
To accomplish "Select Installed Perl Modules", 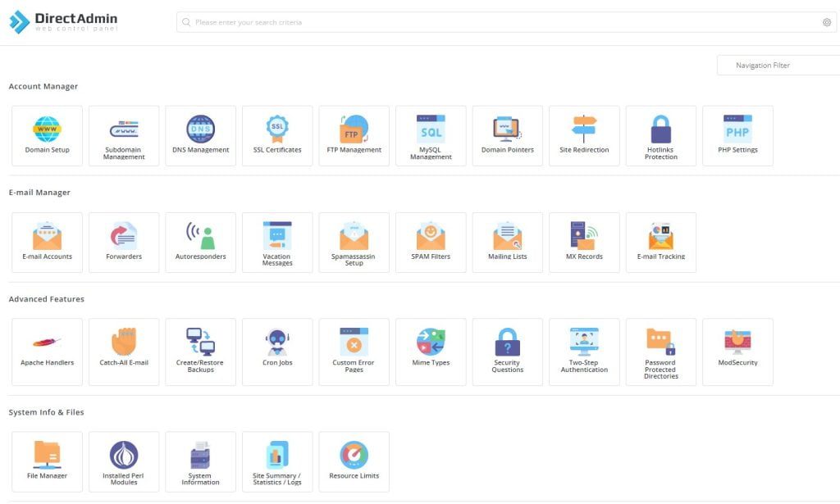I will [123, 461].
